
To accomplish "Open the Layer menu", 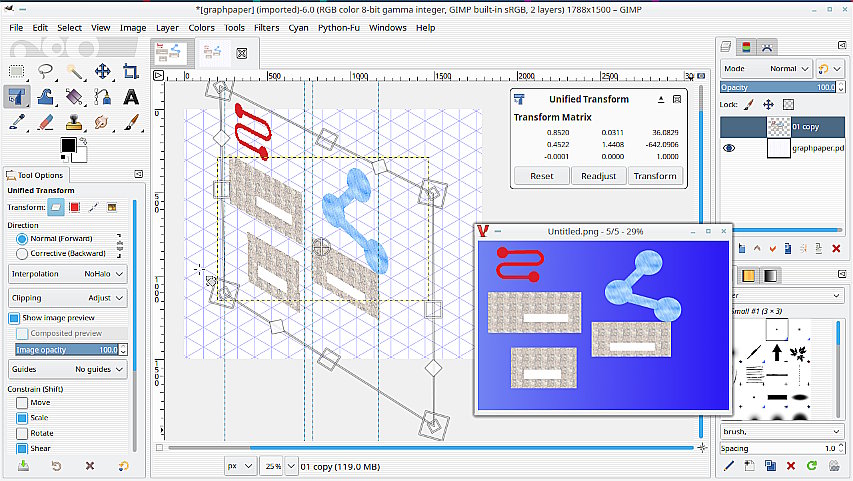I will click(x=167, y=28).
